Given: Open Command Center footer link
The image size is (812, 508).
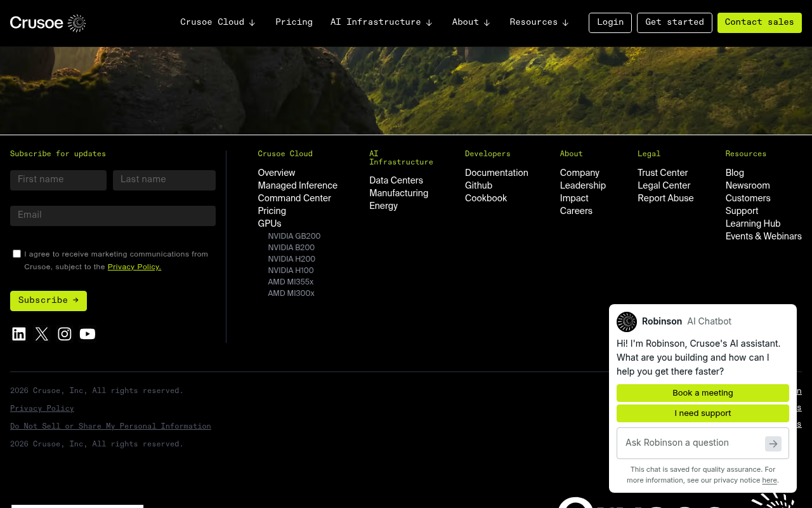Looking at the screenshot, I should [294, 198].
